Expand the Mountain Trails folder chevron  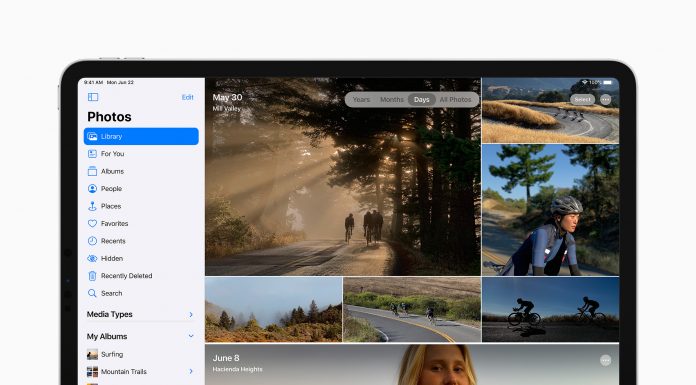click(191, 371)
